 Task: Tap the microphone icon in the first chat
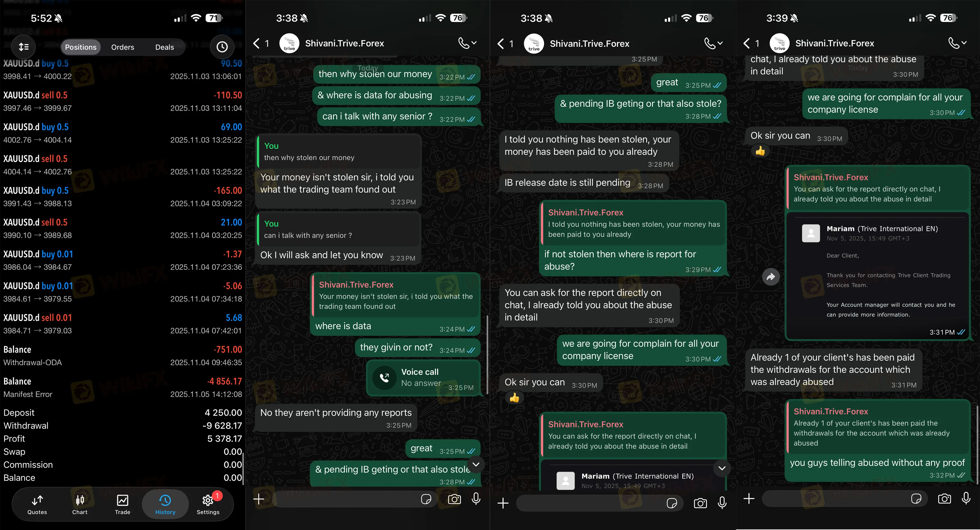pos(476,499)
